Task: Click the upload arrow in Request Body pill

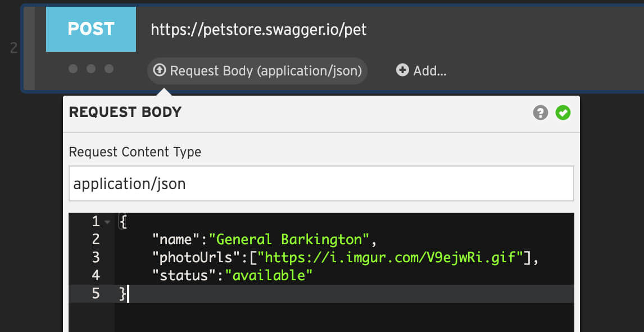Action: coord(160,70)
